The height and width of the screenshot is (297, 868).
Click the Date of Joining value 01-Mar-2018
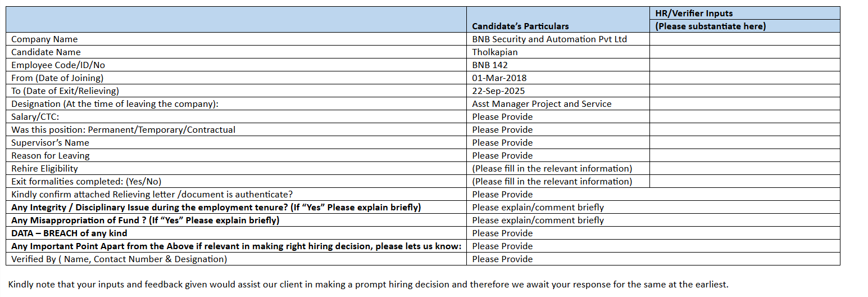click(499, 78)
